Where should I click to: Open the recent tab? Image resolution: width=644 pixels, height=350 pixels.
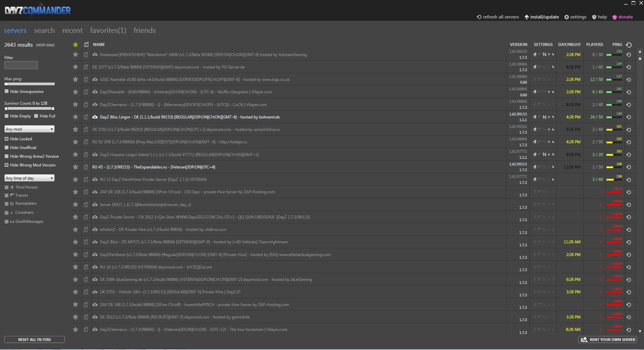click(x=72, y=31)
